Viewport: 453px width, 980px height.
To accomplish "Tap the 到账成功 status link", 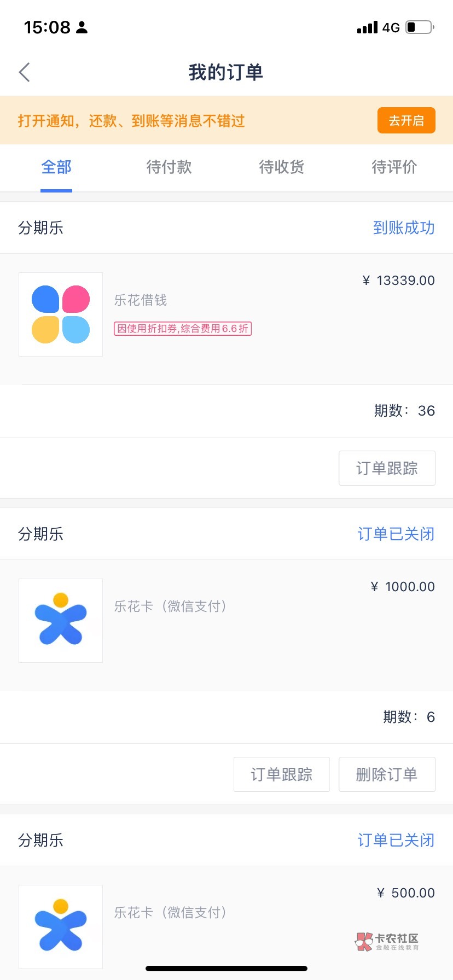I will pos(404,227).
